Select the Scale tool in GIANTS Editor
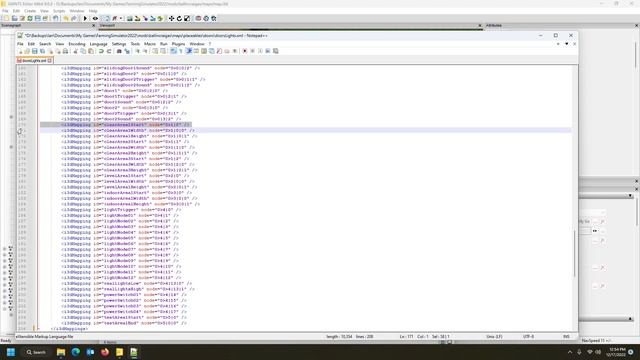The image size is (640, 360). [x=187, y=18]
